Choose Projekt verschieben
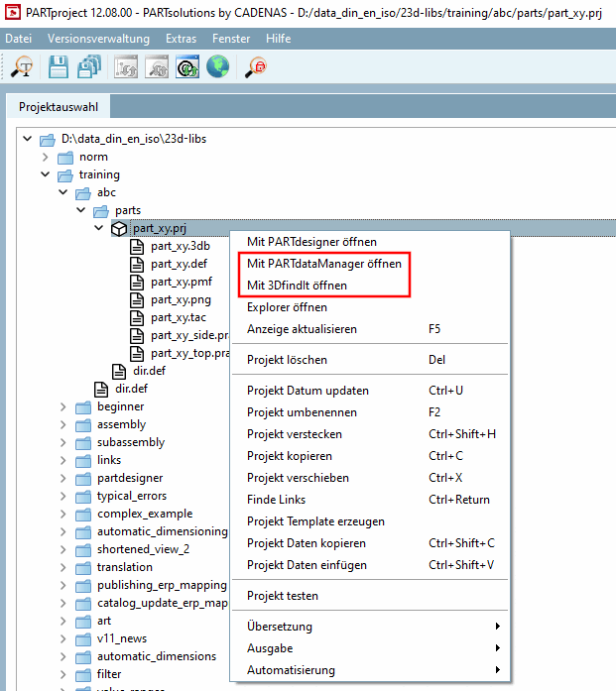The width and height of the screenshot is (616, 691). [370, 478]
